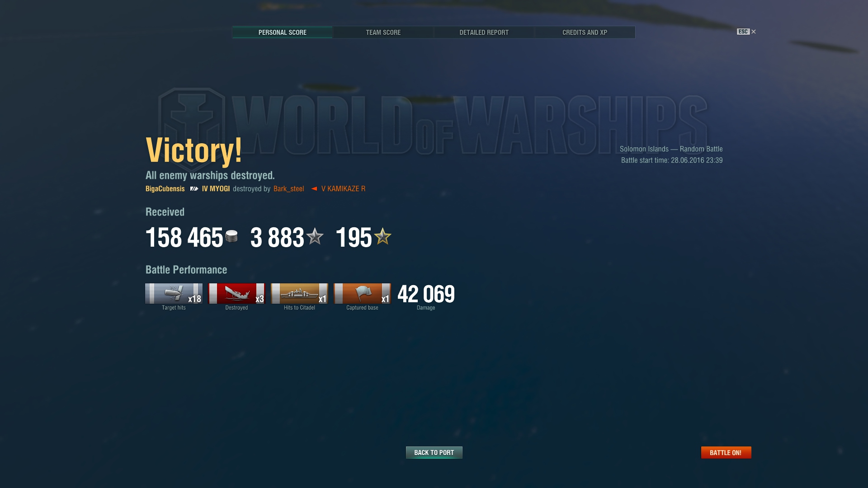Click the IV MYOGI ship name
Viewport: 868px width, 488px height.
tap(216, 189)
